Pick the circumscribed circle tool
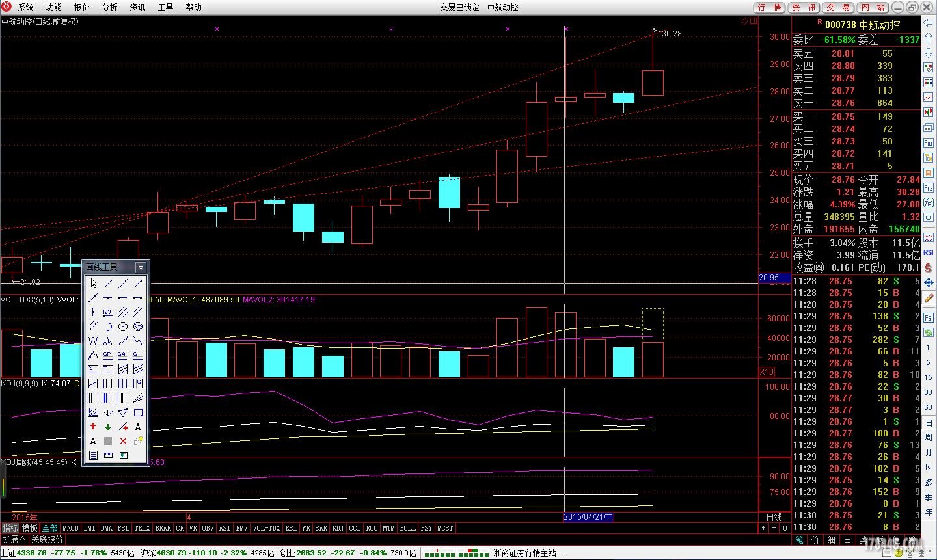 click(138, 327)
